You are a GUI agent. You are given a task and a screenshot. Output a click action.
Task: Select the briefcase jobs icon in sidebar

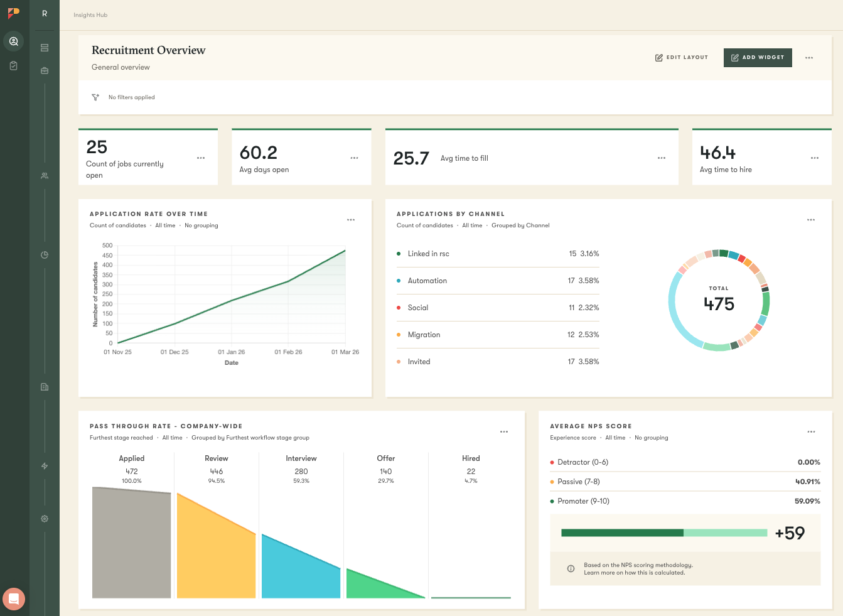pyautogui.click(x=44, y=70)
